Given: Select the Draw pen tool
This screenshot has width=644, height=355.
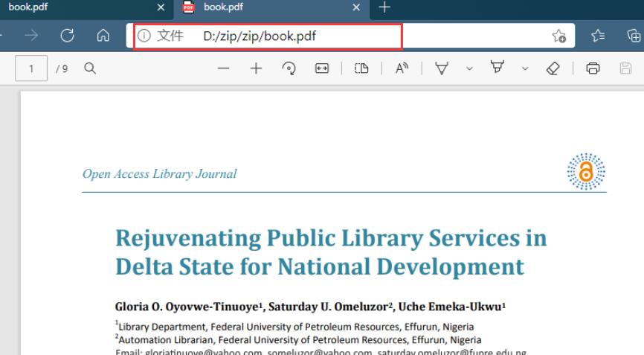Looking at the screenshot, I should pos(442,68).
